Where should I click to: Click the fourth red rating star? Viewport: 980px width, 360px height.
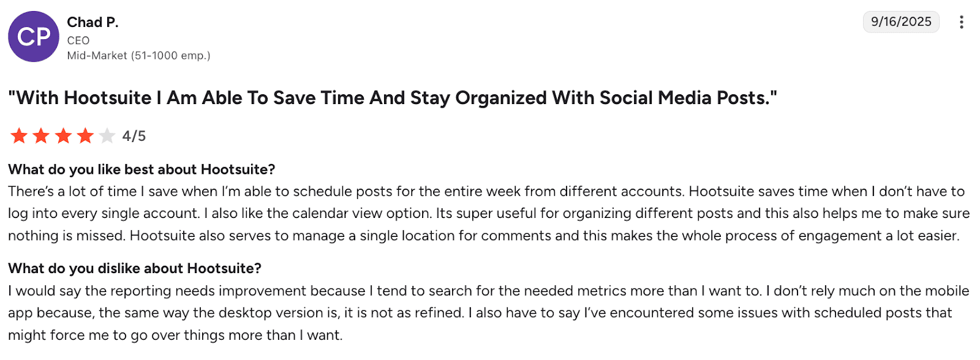pos(85,136)
